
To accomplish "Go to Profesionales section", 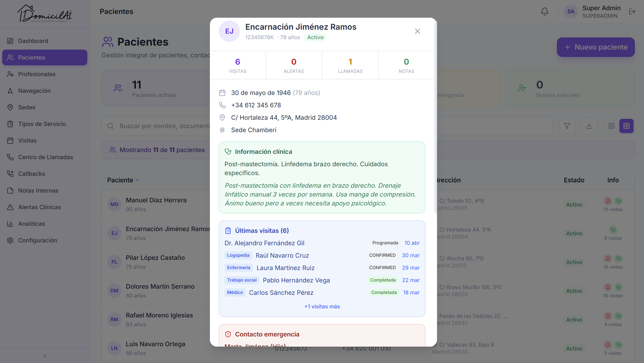I will 45,74.
